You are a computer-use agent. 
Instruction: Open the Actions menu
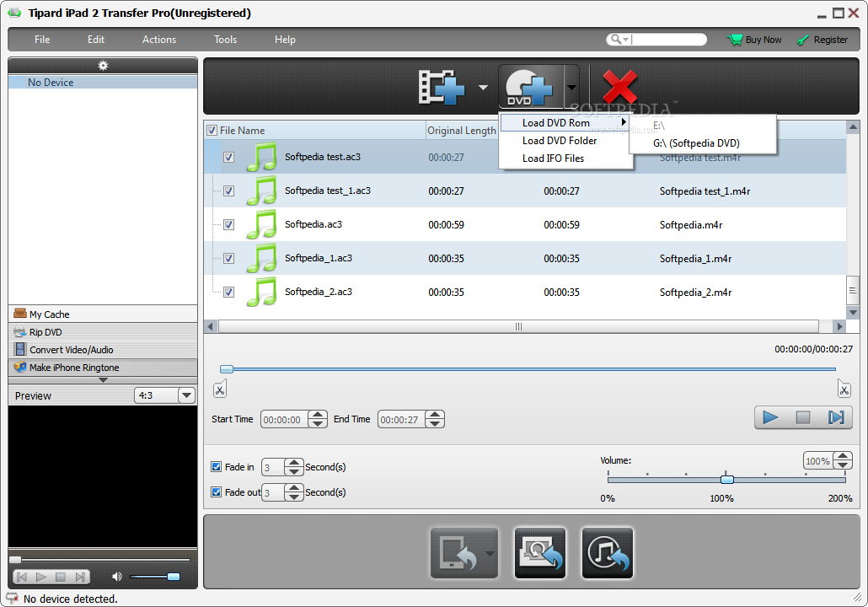(159, 40)
